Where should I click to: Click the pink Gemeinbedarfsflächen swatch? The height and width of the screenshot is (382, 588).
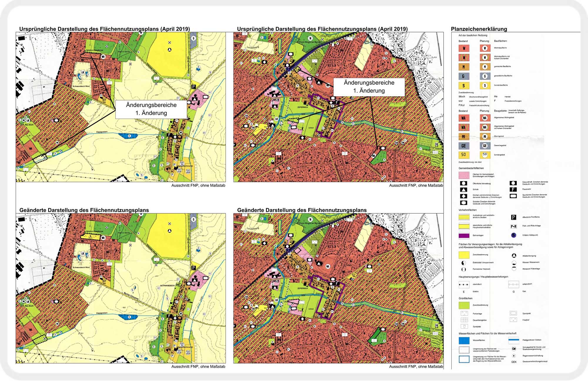[464, 175]
